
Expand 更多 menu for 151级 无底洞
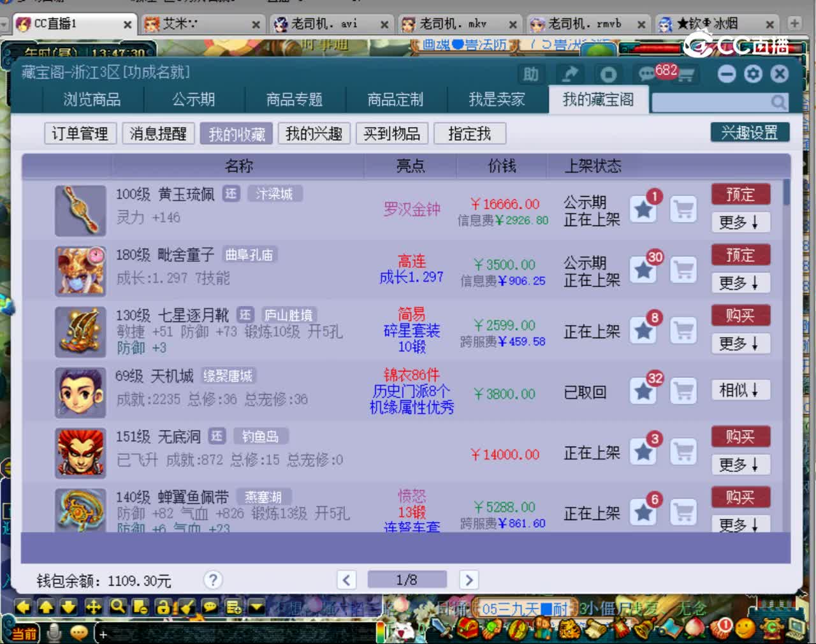(740, 464)
